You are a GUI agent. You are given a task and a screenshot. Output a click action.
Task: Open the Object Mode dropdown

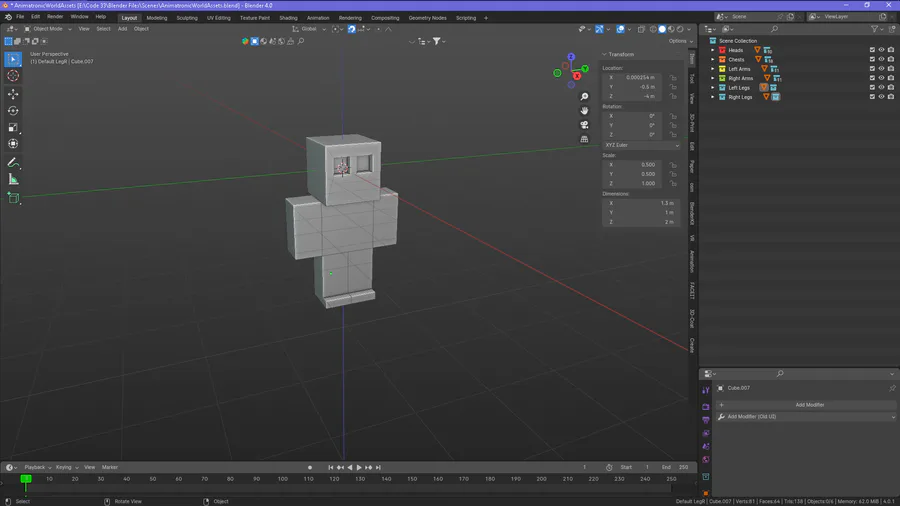(48, 29)
